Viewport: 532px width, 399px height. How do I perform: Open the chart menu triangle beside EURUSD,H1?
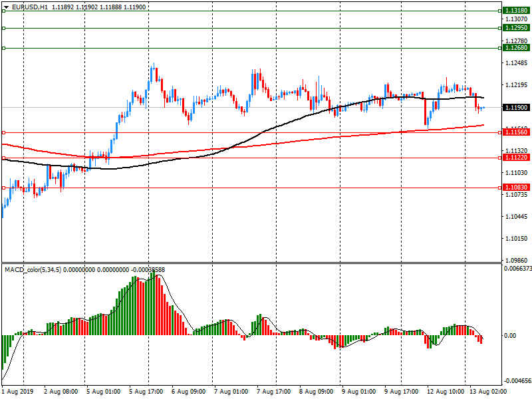[6, 7]
